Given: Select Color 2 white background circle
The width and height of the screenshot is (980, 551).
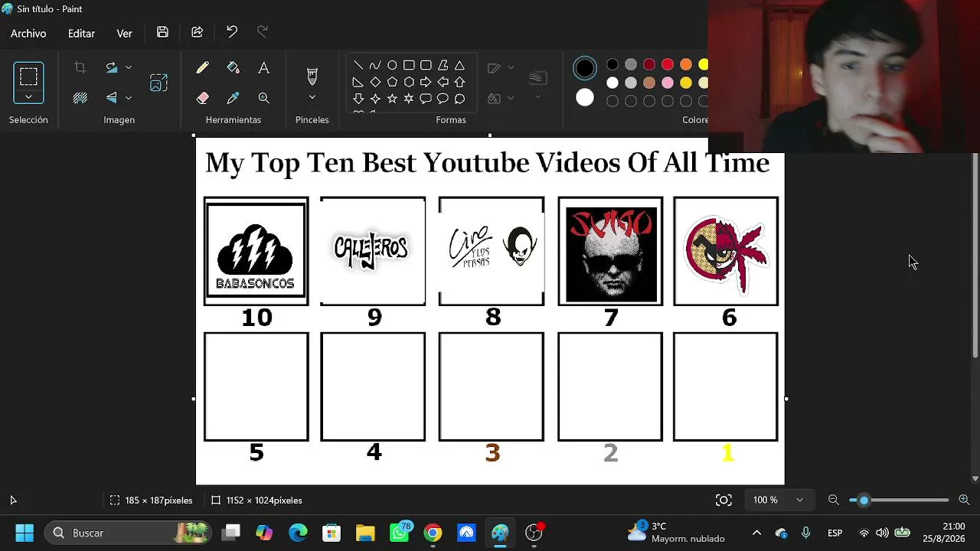Looking at the screenshot, I should point(584,97).
